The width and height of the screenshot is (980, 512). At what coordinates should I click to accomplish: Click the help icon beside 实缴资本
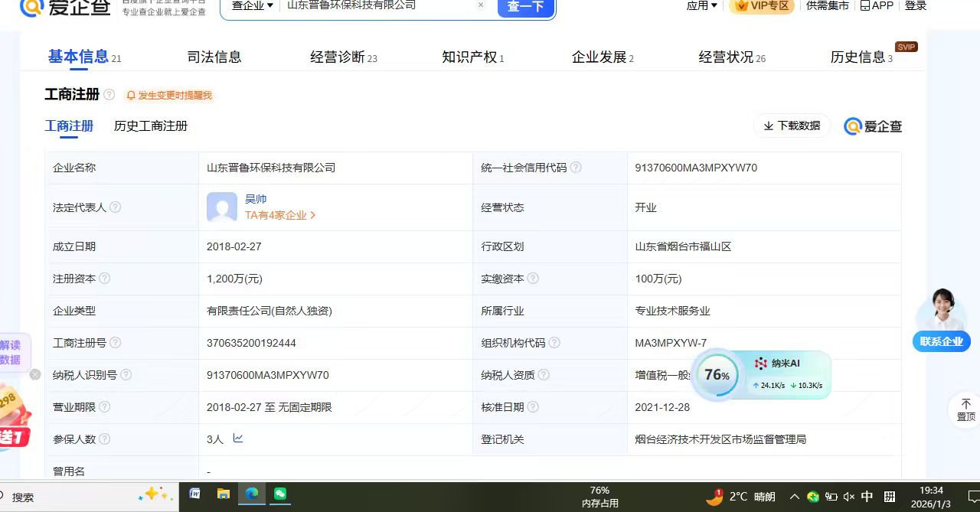pos(533,279)
